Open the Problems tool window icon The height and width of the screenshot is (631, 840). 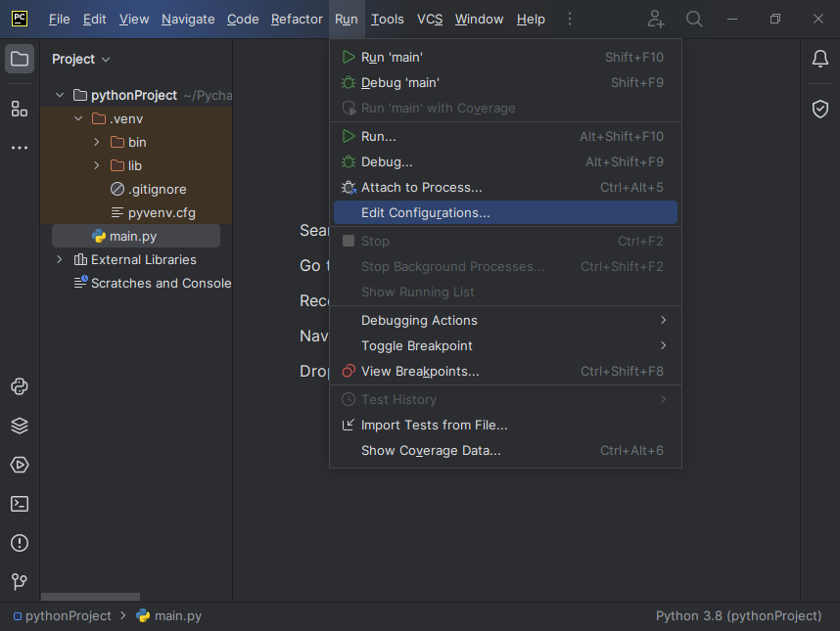click(x=20, y=543)
